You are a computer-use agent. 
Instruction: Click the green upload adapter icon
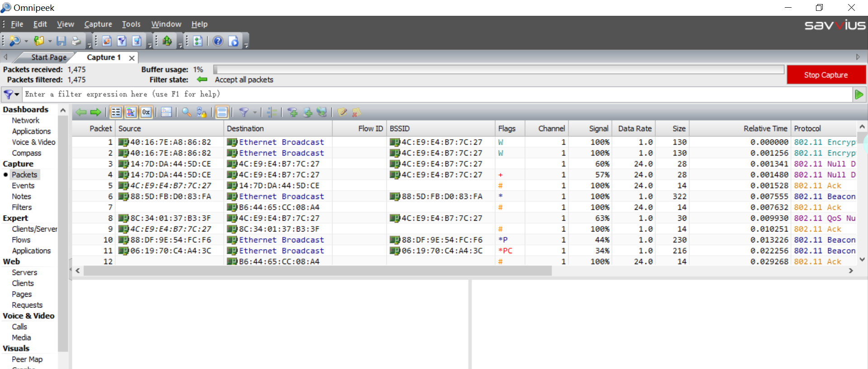tap(167, 41)
